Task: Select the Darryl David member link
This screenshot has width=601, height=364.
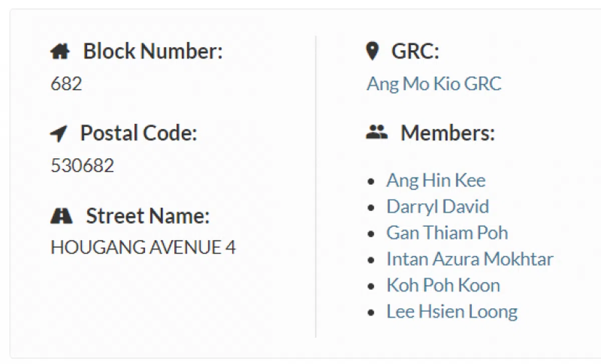Action: click(438, 206)
